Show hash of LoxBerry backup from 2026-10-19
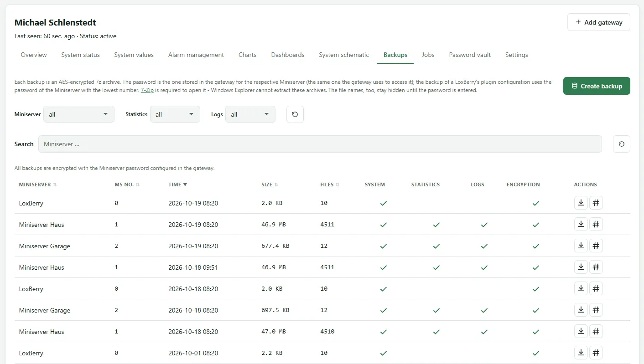644x364 pixels. [596, 203]
